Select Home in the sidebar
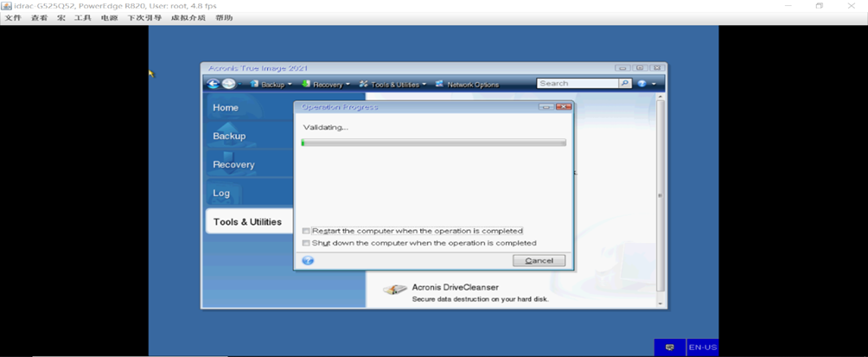Viewport: 868px width, 357px height. (248, 108)
